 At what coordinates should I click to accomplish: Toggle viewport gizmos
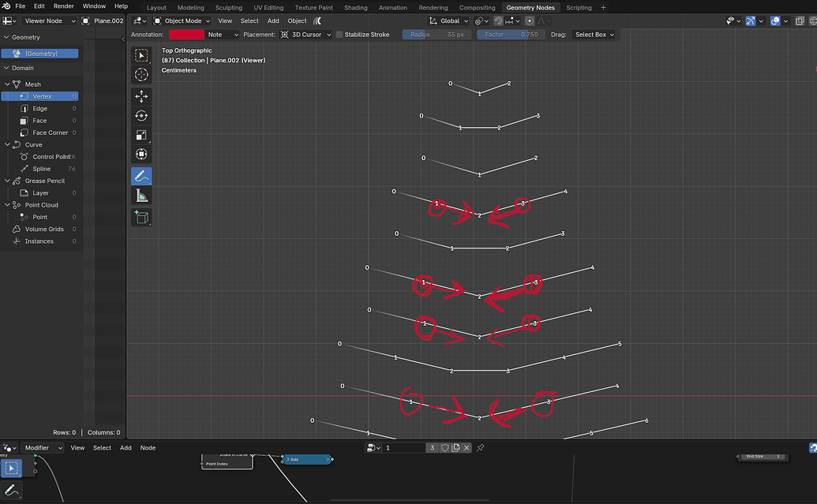tap(751, 21)
